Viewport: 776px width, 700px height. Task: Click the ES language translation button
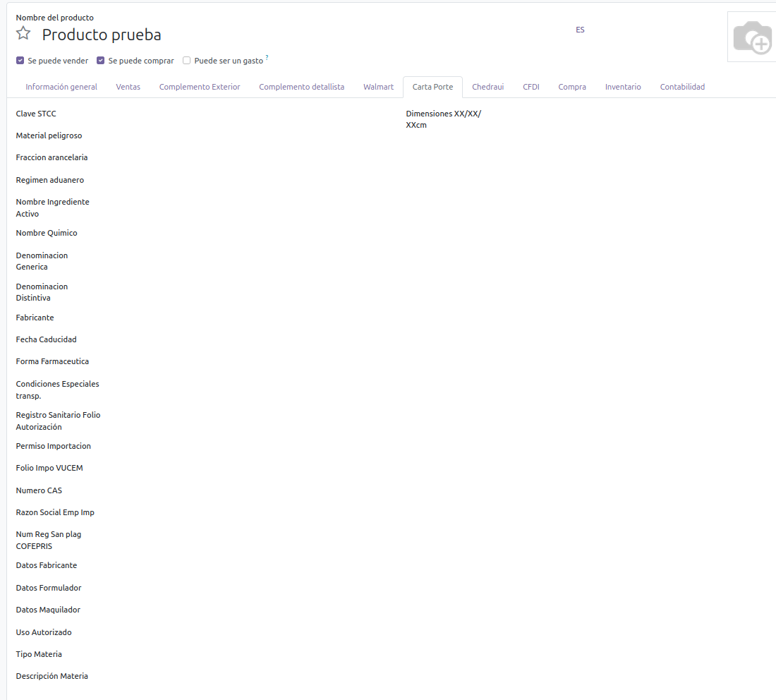(580, 30)
